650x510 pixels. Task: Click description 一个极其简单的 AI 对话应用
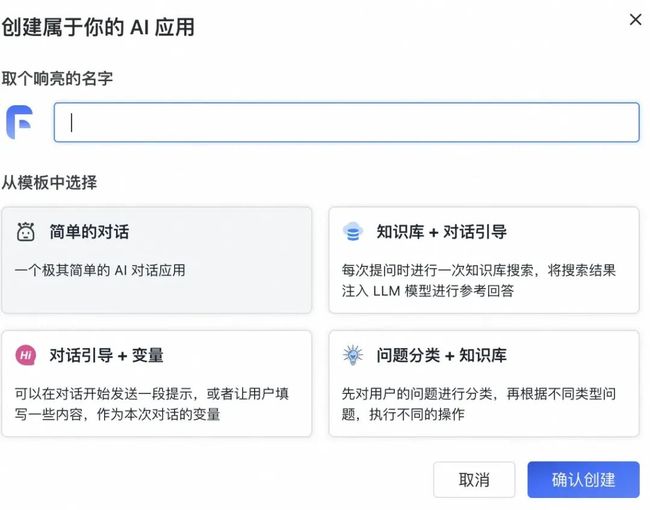(100, 270)
